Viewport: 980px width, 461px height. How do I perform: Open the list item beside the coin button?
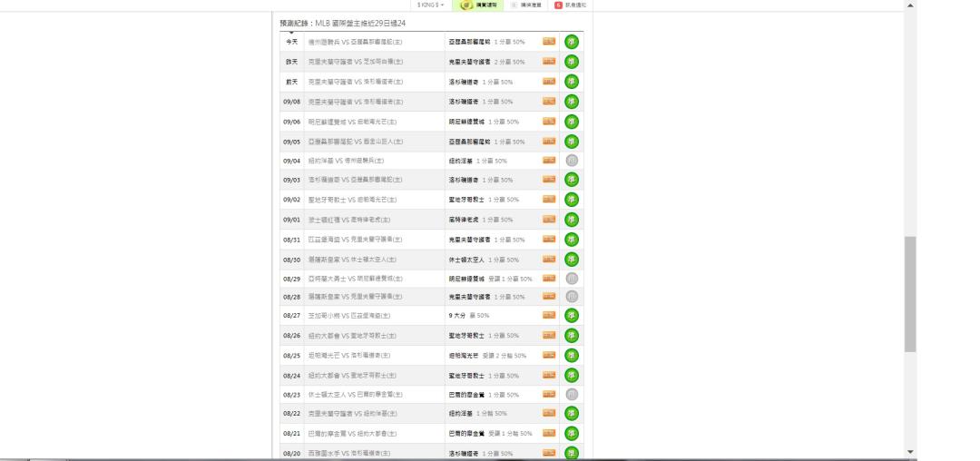(x=526, y=5)
